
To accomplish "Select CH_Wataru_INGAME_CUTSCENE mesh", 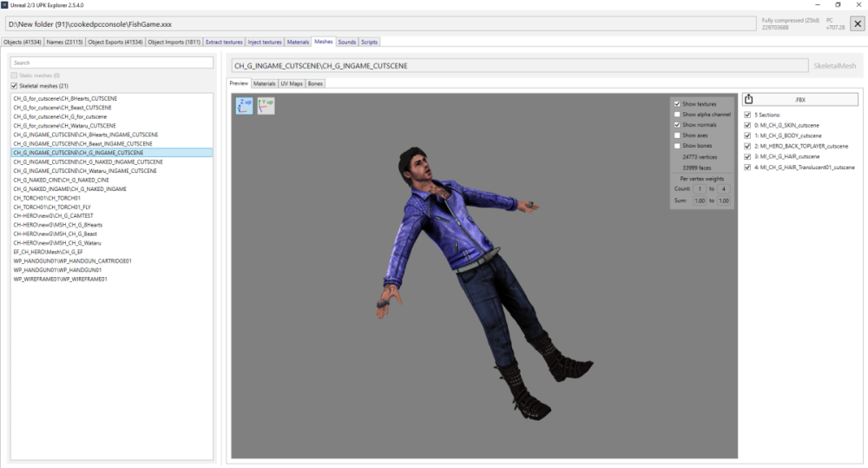I will click(111, 170).
